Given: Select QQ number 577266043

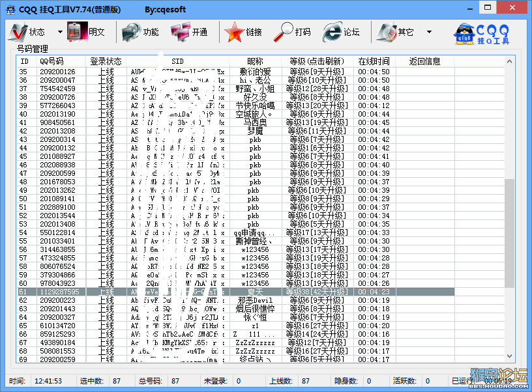Looking at the screenshot, I should pos(57,105).
